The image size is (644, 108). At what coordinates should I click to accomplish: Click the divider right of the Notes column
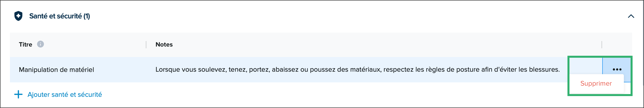(x=602, y=45)
